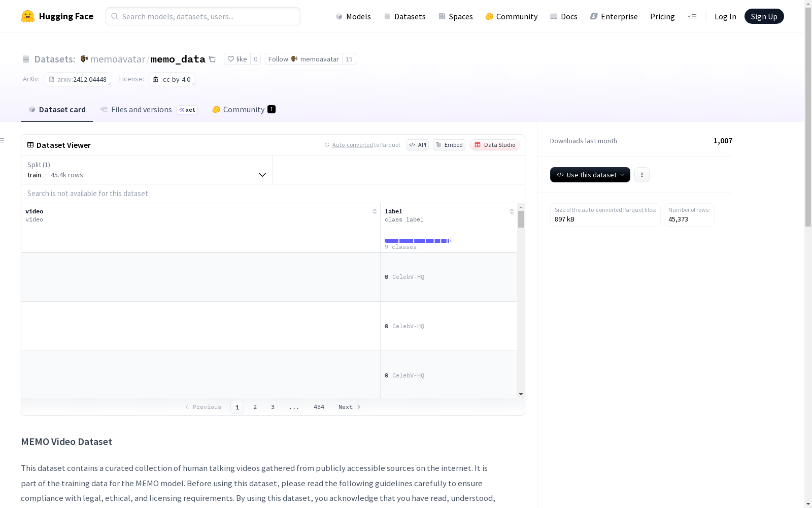Open Use this dataset dropdown
Image resolution: width=812 pixels, height=508 pixels.
(590, 175)
